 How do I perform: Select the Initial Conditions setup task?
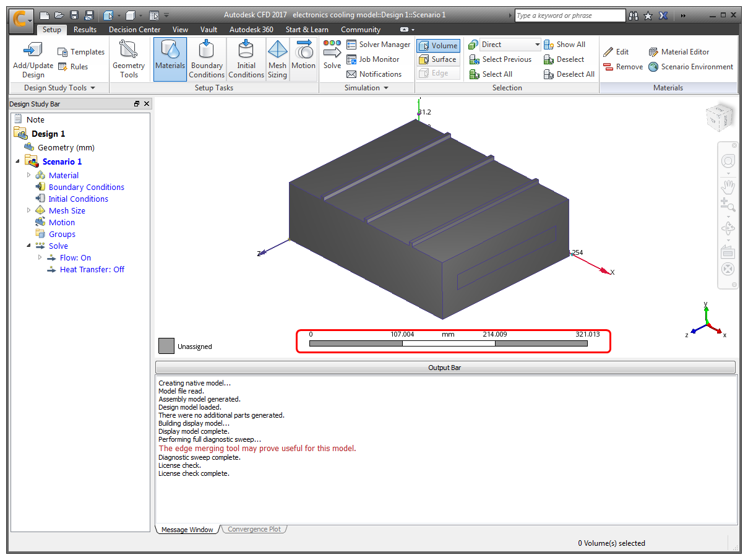click(246, 59)
